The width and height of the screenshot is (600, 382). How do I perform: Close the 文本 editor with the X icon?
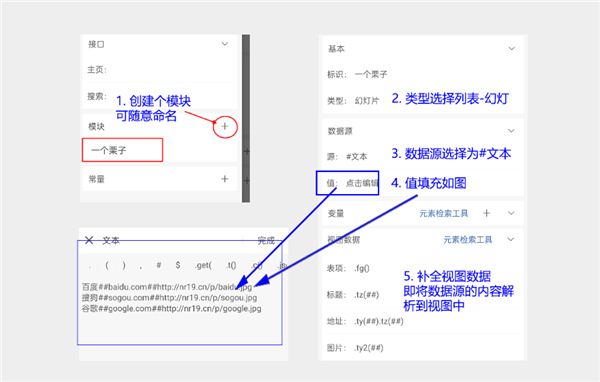(x=89, y=240)
